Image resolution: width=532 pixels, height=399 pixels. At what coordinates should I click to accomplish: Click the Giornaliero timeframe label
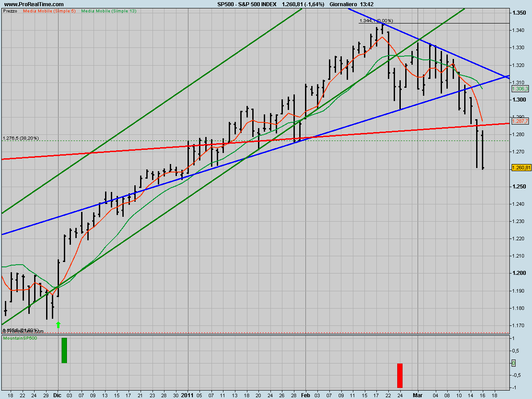(x=344, y=4)
